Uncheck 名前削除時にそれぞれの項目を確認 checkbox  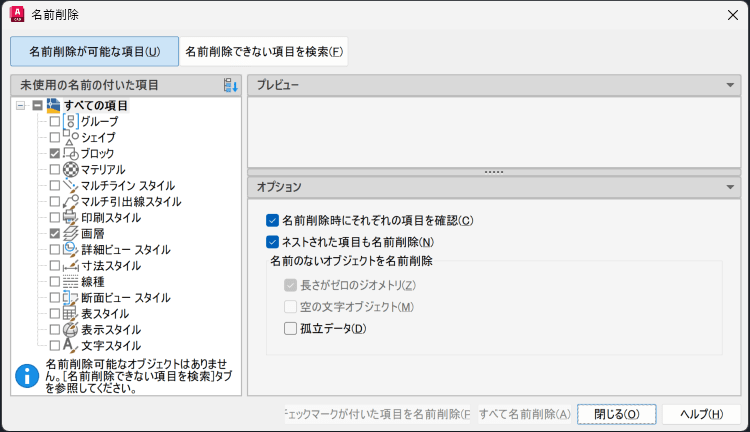point(273,220)
